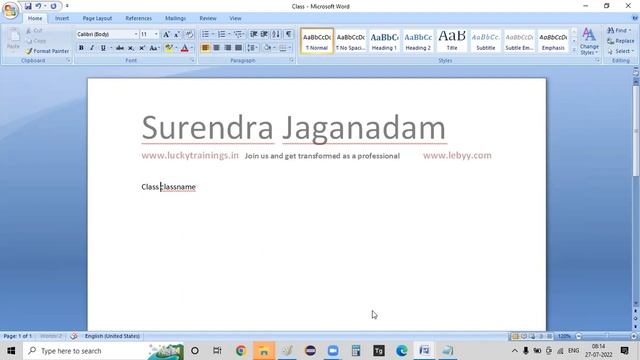The width and height of the screenshot is (640, 360).
Task: Open the Font dialog launcher
Action: pos(192,60)
